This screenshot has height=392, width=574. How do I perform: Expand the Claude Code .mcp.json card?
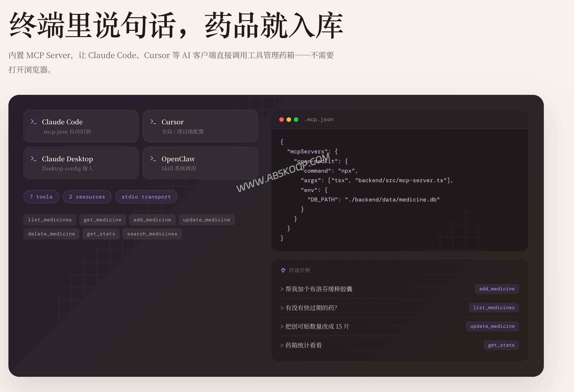pyautogui.click(x=81, y=126)
